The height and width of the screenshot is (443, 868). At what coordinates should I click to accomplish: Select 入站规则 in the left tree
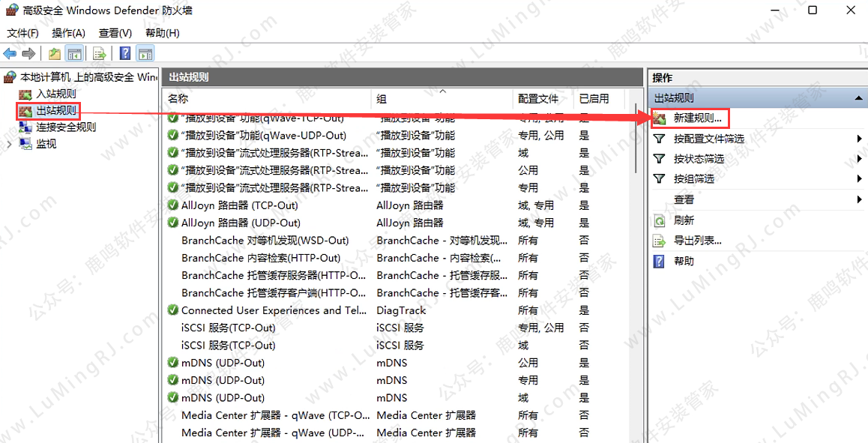[56, 94]
